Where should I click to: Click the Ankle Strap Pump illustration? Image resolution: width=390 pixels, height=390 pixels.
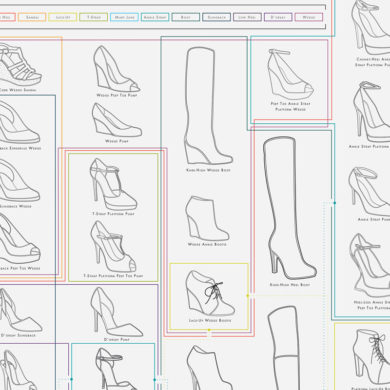click(369, 191)
